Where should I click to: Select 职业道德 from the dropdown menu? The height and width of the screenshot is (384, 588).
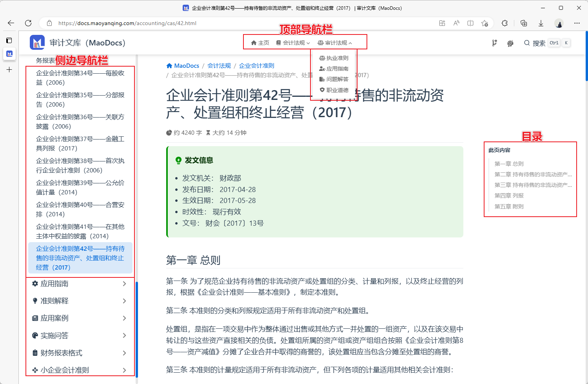334,90
